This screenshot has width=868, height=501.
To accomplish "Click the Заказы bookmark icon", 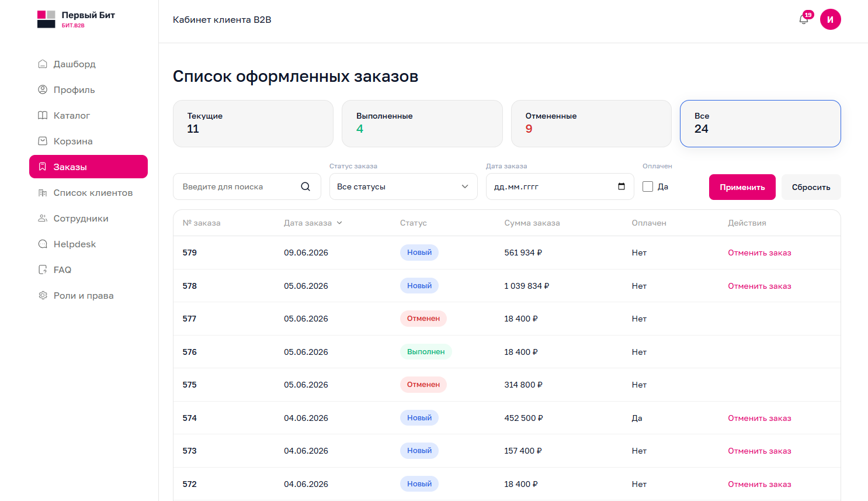I will click(x=43, y=167).
